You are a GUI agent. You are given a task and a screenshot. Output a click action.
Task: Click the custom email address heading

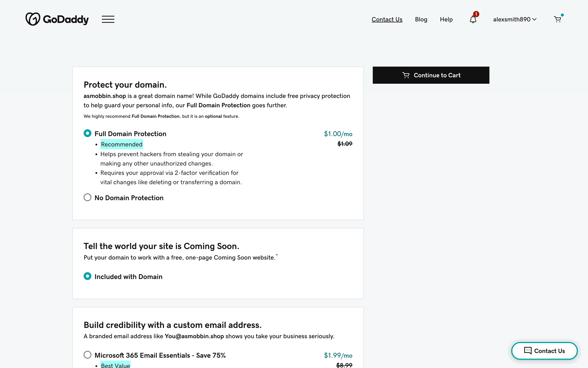coord(172,325)
